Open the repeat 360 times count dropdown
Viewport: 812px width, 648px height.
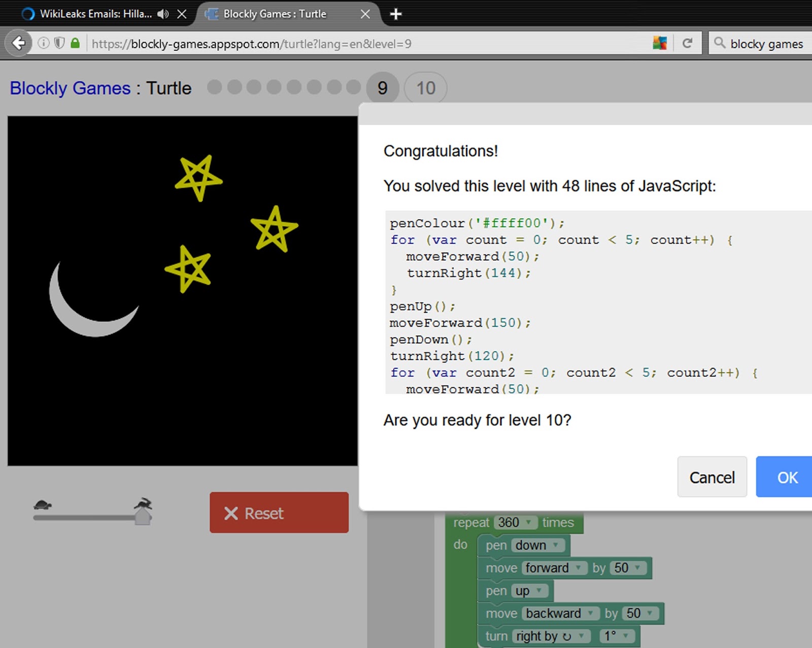pyautogui.click(x=515, y=523)
